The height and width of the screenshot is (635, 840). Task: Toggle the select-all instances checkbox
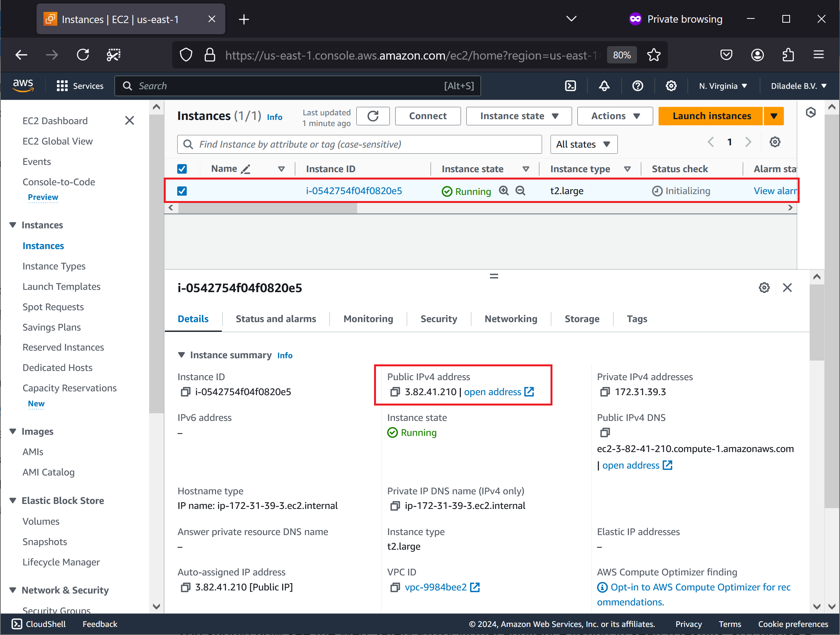[x=182, y=169]
